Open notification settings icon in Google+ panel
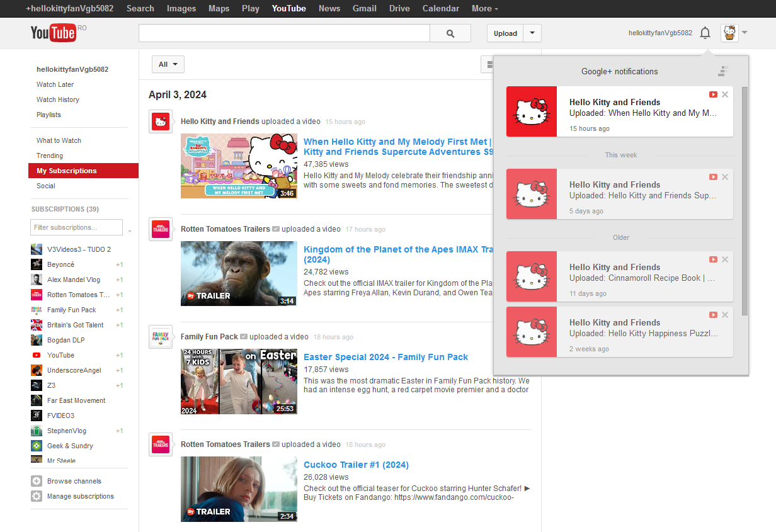Viewport: 776px width, 532px height. click(723, 71)
